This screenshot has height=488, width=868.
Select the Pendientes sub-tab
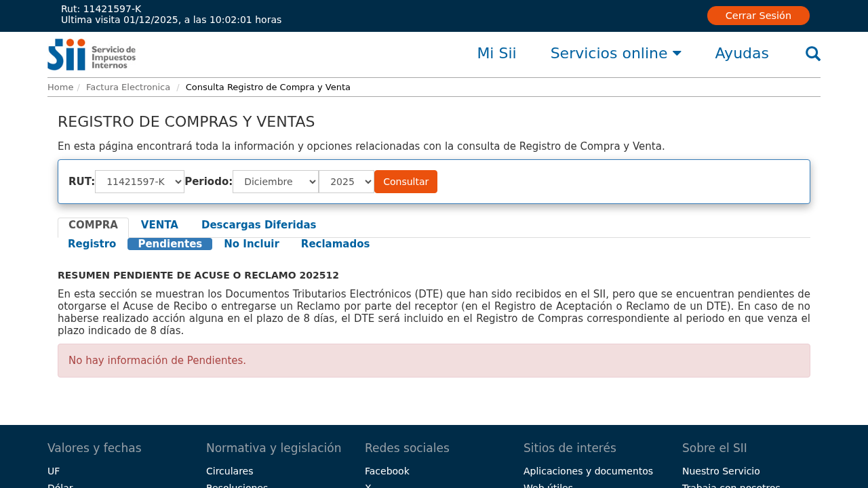170,244
